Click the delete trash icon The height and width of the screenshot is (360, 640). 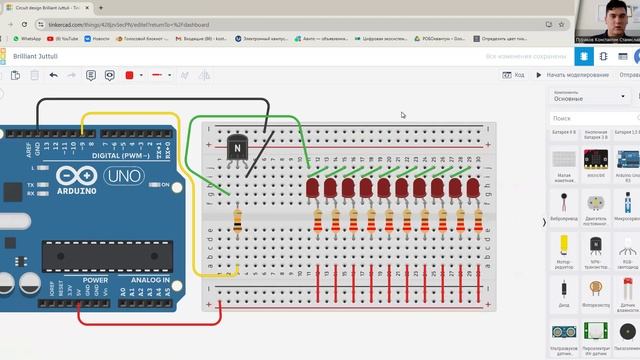[35, 75]
